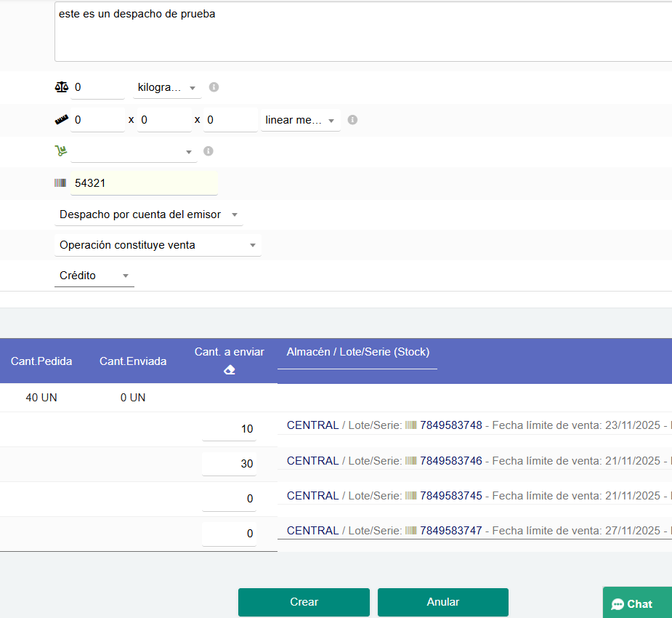672x618 pixels.
Task: Open the kilograms weight unit dropdown
Action: 167,87
